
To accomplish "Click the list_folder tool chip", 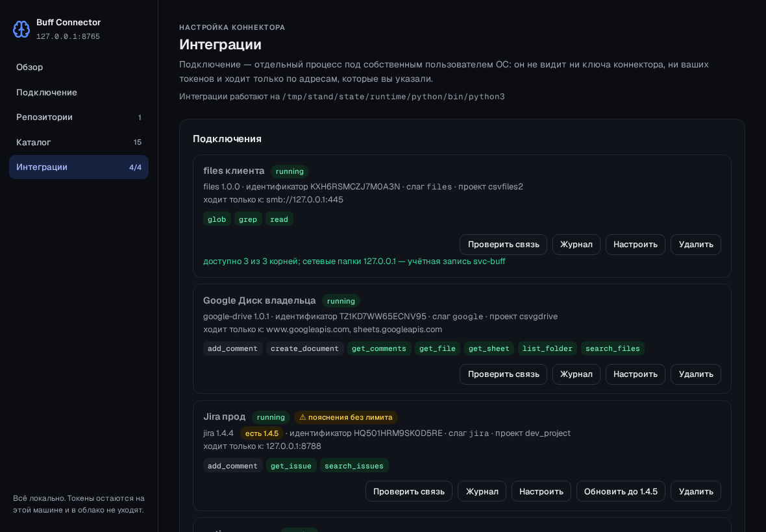I will coord(547,348).
